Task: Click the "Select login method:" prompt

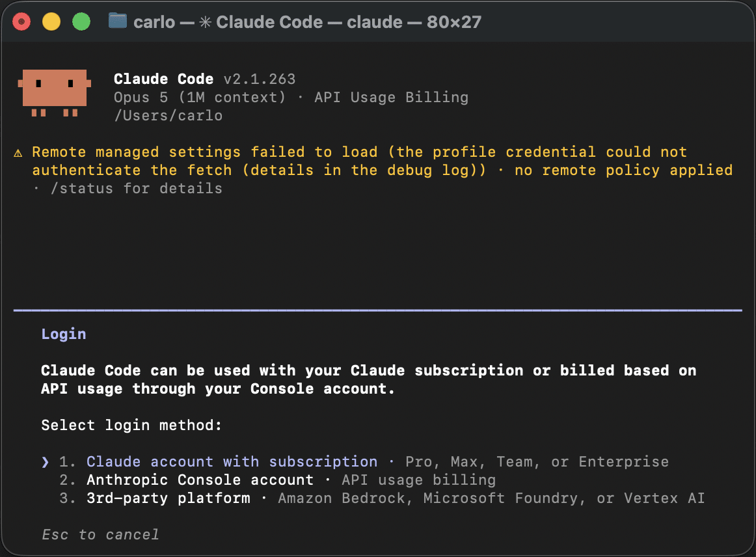Action: coord(131,426)
